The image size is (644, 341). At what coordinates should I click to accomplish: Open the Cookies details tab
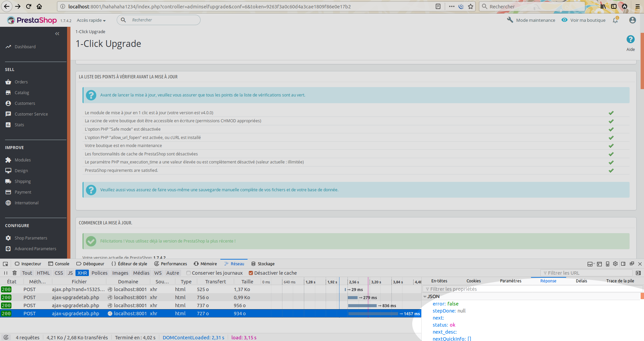(x=474, y=281)
